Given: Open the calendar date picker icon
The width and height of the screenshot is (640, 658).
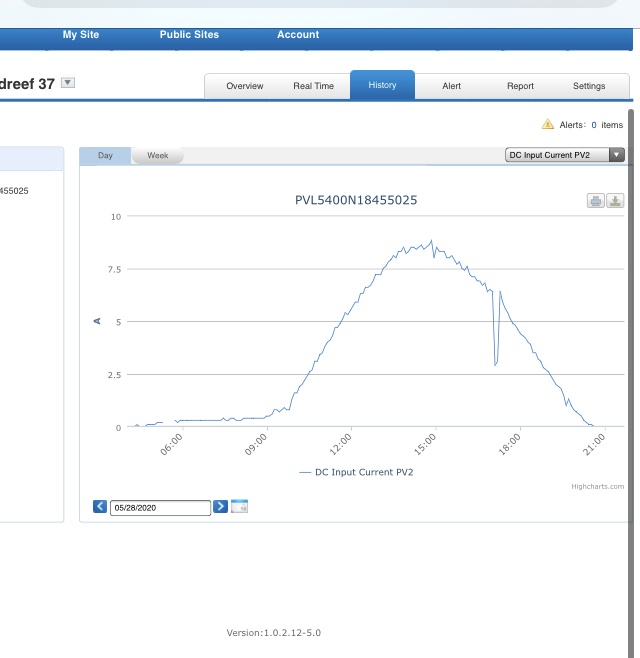Looking at the screenshot, I should [x=240, y=506].
